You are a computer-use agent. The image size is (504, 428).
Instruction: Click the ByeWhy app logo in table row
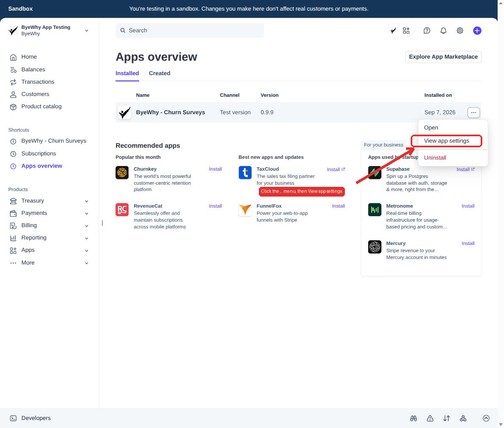[124, 113]
